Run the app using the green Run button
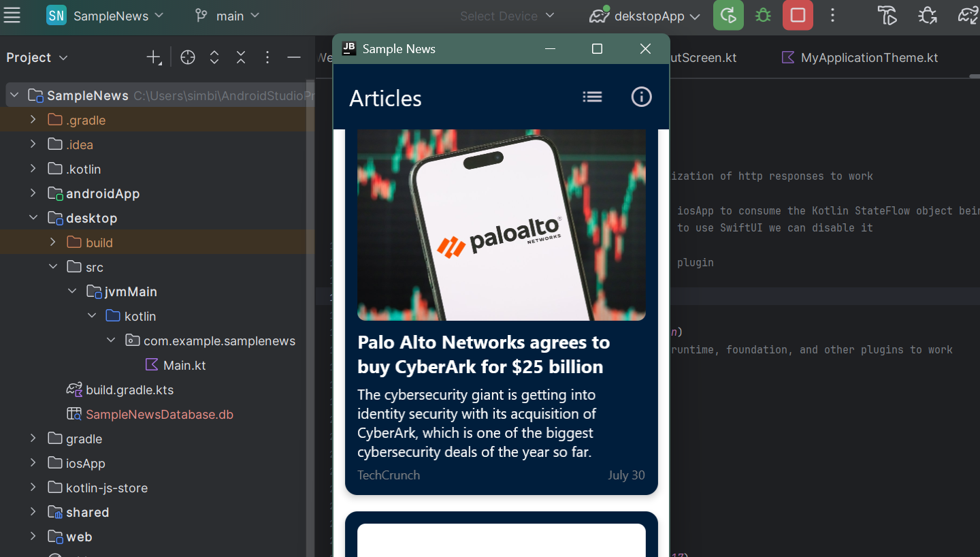Viewport: 980px width, 557px height. 728,15
